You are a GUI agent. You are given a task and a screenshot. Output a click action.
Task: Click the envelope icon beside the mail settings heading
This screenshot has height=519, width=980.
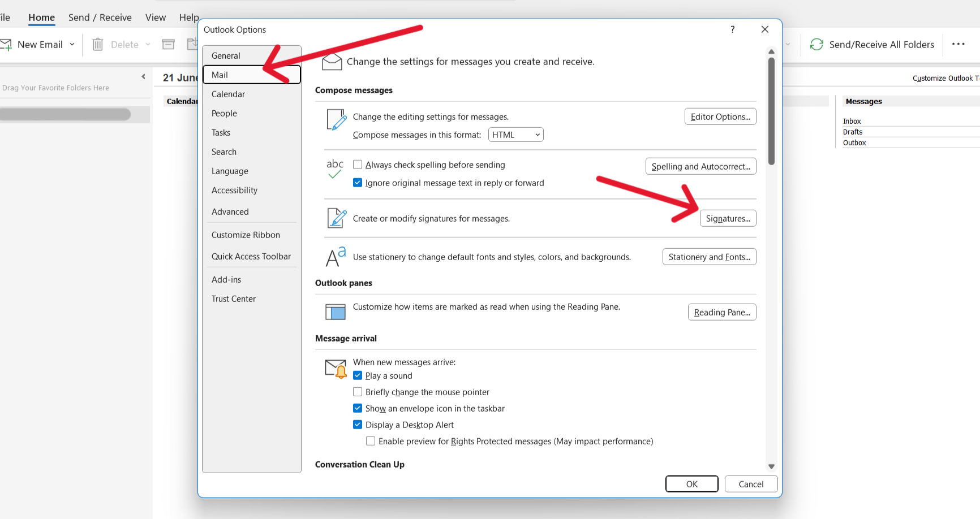point(332,61)
